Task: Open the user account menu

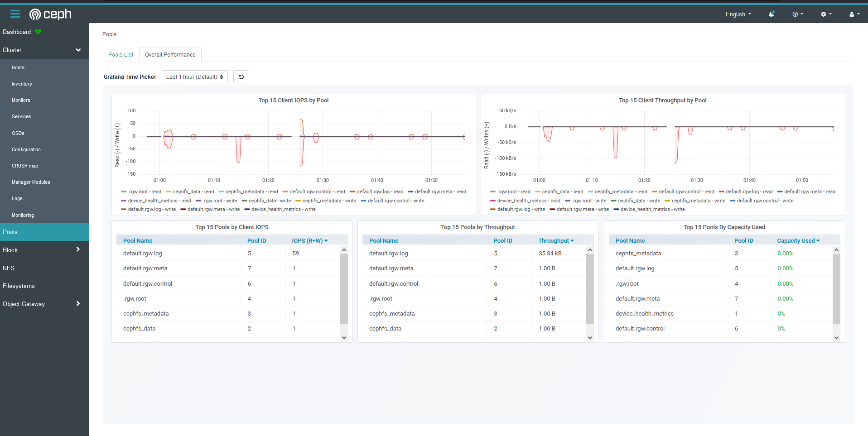Action: (x=854, y=14)
